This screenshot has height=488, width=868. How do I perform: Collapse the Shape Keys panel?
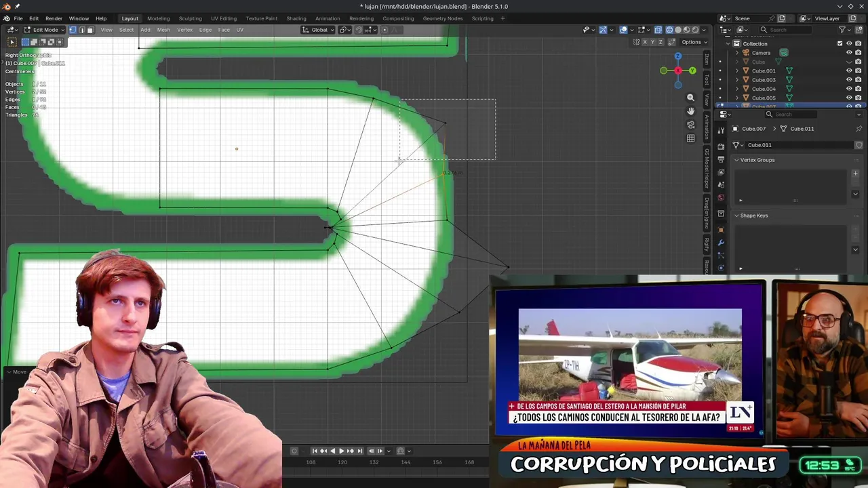tap(736, 216)
